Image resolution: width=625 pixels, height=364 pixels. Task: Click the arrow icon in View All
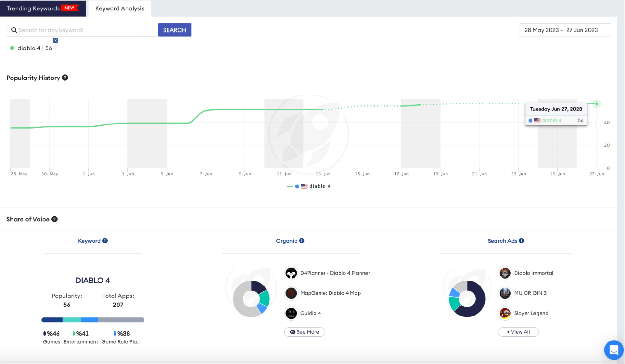[x=508, y=332]
